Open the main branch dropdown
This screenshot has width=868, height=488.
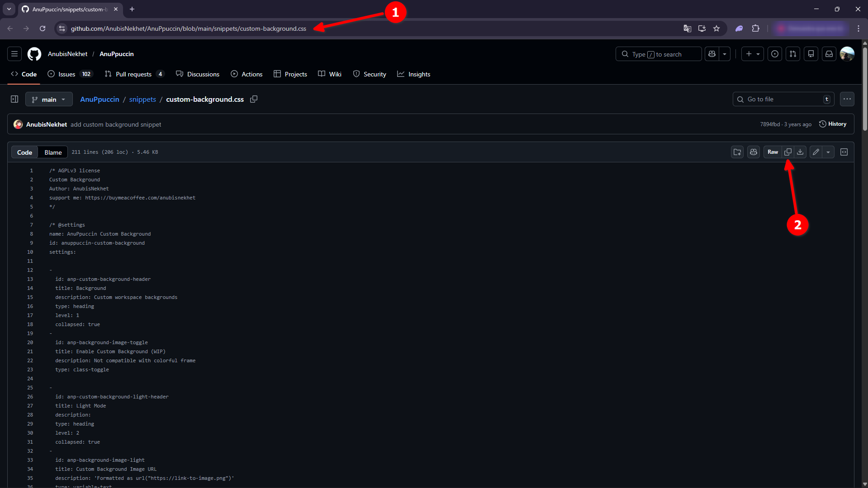pos(49,99)
